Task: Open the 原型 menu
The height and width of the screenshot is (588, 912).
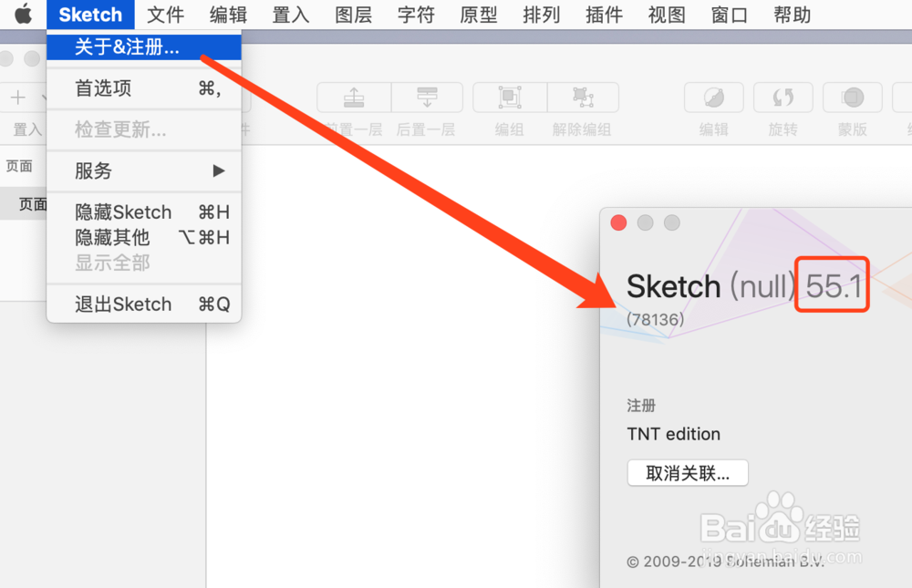Action: click(x=479, y=15)
